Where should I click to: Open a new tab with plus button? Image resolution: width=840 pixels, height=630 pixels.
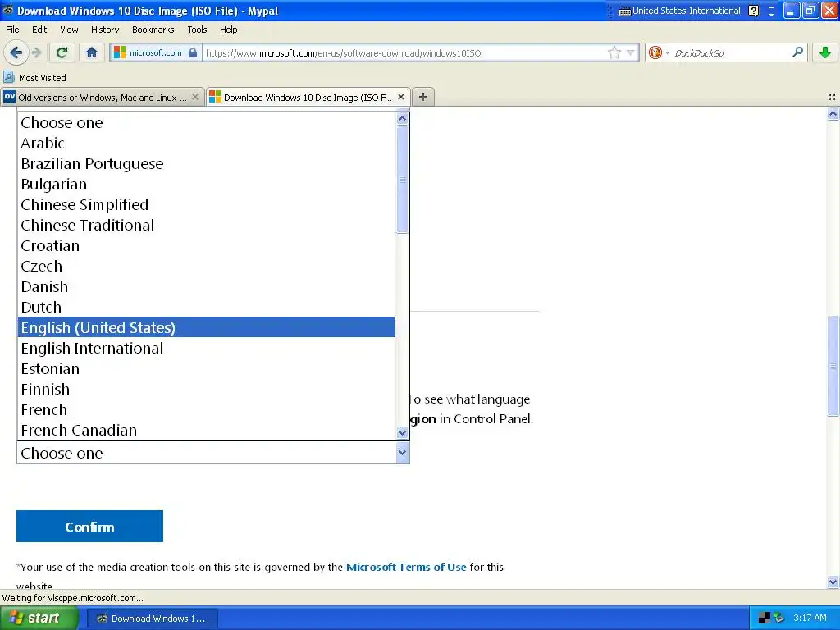pos(423,97)
